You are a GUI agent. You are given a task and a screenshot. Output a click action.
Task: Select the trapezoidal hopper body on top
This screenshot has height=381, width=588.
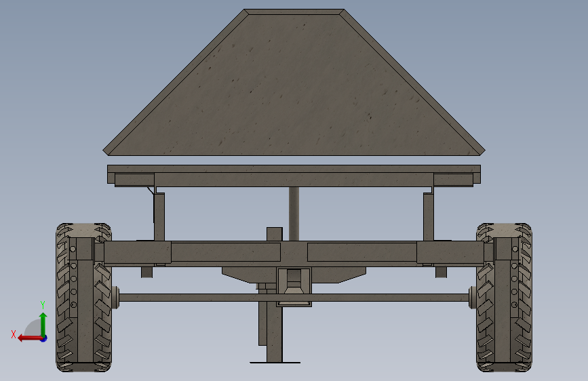pyautogui.click(x=294, y=83)
